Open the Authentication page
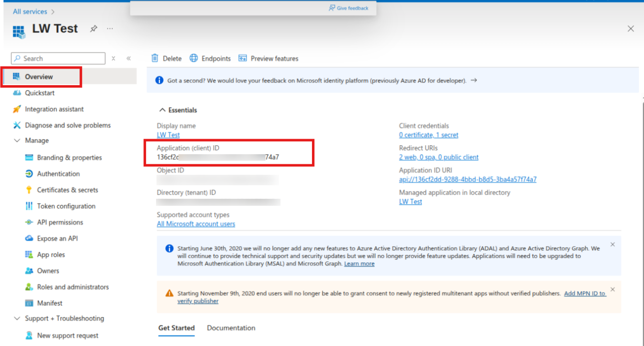Viewport: 644px width, 346px height. click(x=58, y=174)
